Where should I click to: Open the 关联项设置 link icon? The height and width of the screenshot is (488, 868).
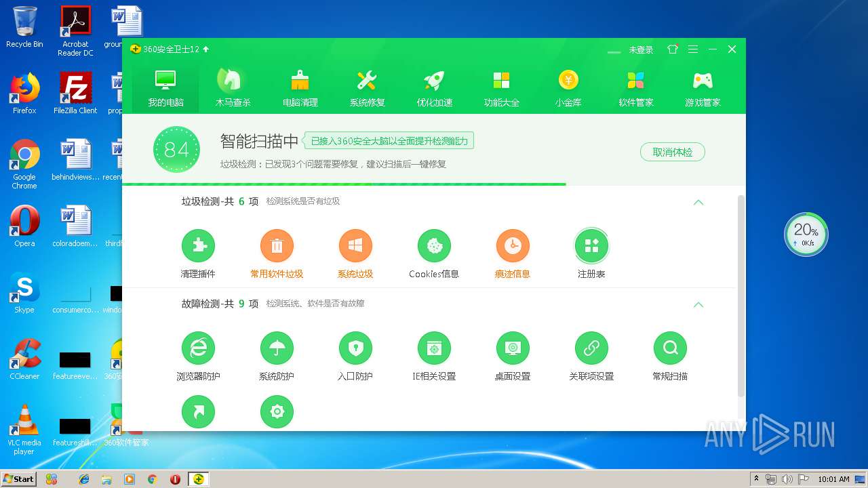coord(591,348)
